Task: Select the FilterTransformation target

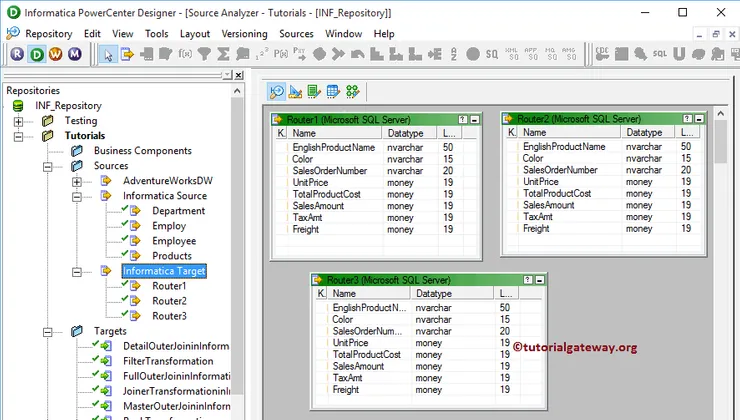Action: [168, 361]
